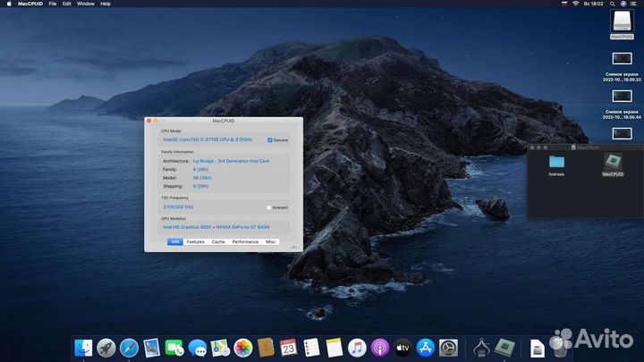This screenshot has width=644, height=362.
Task: Switch to the Misc tab
Action: (x=271, y=241)
